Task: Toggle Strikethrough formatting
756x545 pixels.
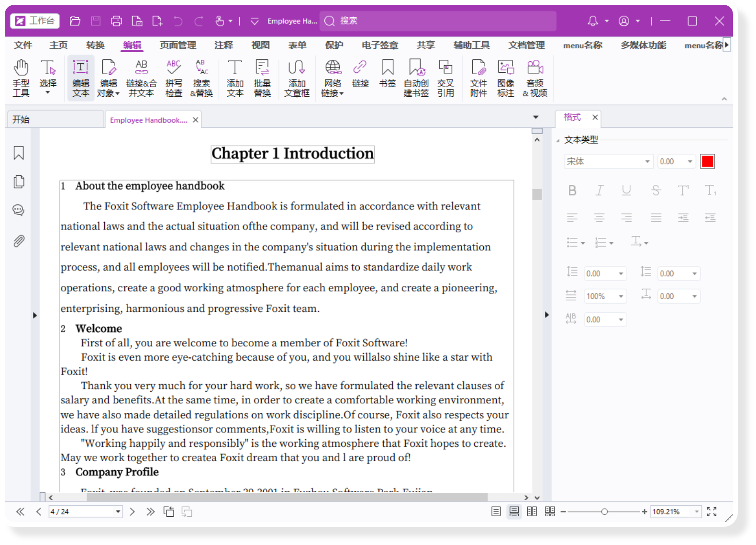Action: point(656,191)
